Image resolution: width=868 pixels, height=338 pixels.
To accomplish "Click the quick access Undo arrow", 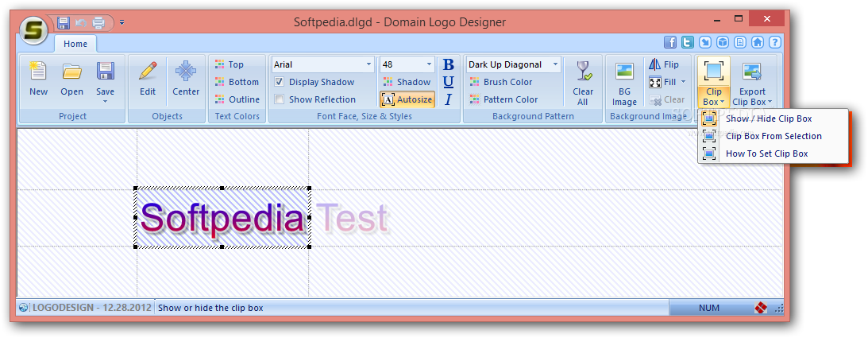I will click(81, 23).
